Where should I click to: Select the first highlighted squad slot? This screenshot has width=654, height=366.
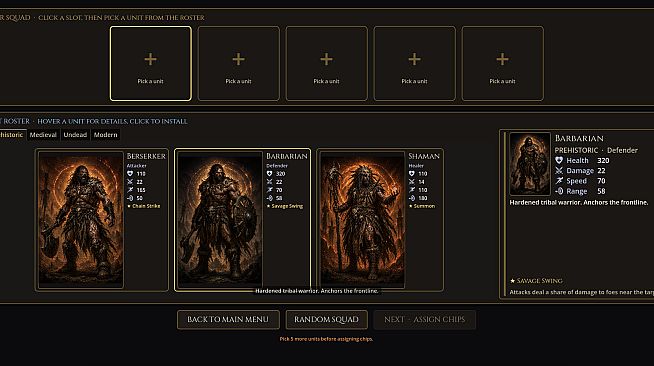click(151, 63)
